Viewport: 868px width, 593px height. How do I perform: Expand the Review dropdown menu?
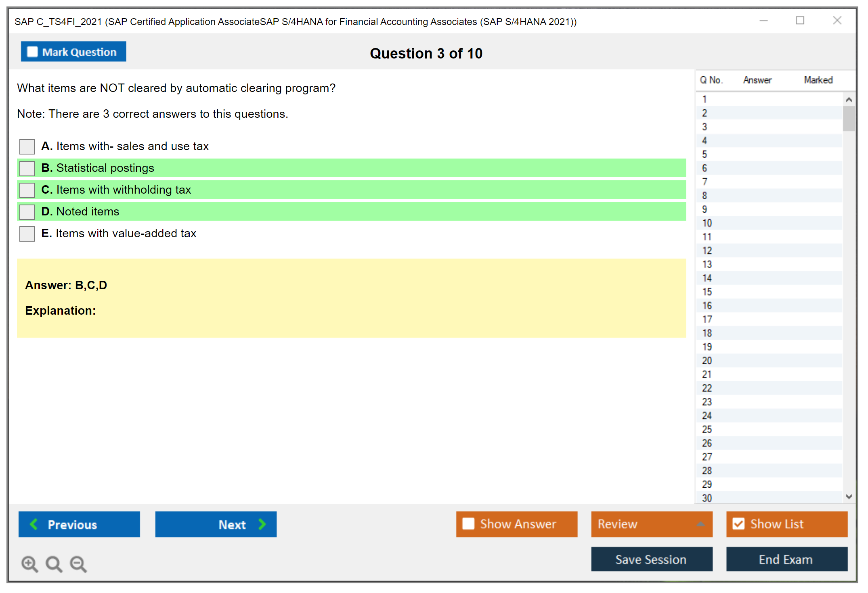[701, 524]
